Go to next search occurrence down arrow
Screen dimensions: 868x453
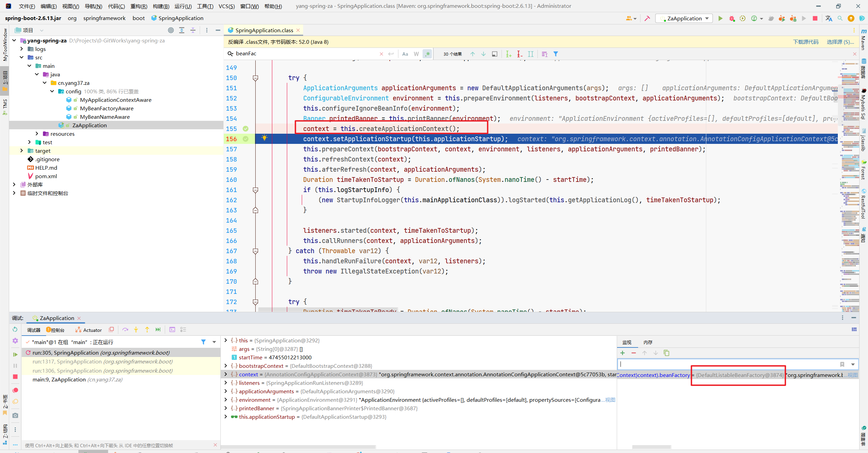[x=484, y=54]
